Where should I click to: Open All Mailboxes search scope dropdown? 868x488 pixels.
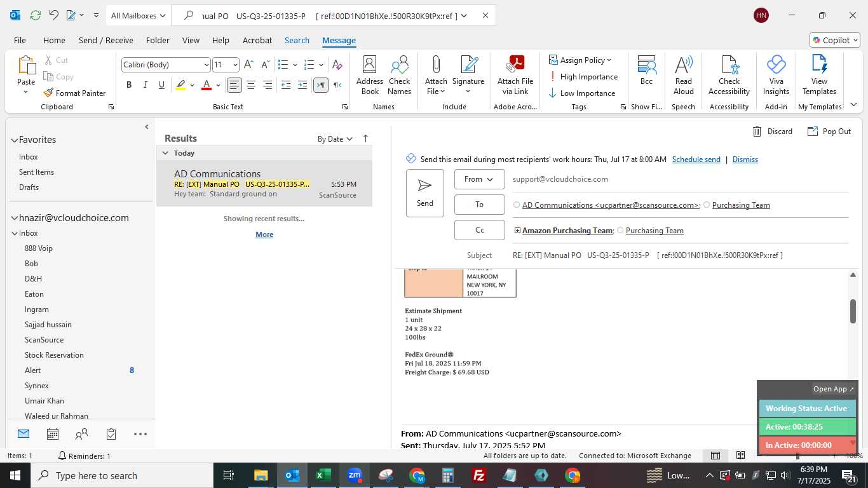[x=138, y=15]
